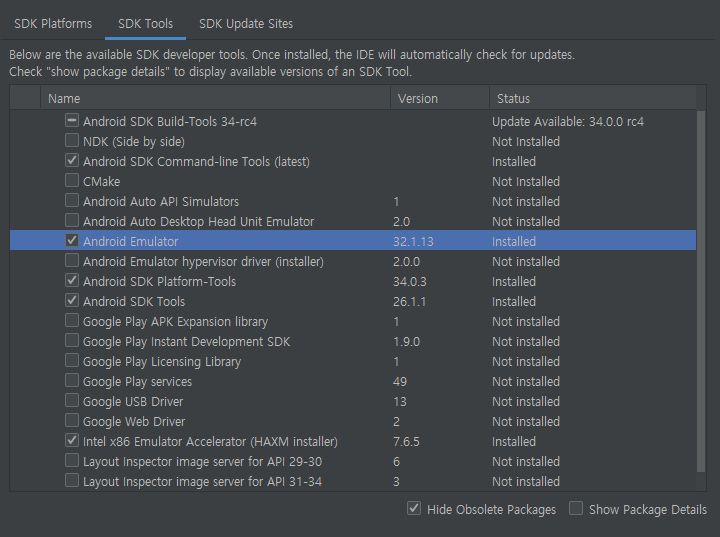This screenshot has width=720, height=537.
Task: Uncheck Intel x86 Emulator Accelerator checkbox
Action: [72, 440]
